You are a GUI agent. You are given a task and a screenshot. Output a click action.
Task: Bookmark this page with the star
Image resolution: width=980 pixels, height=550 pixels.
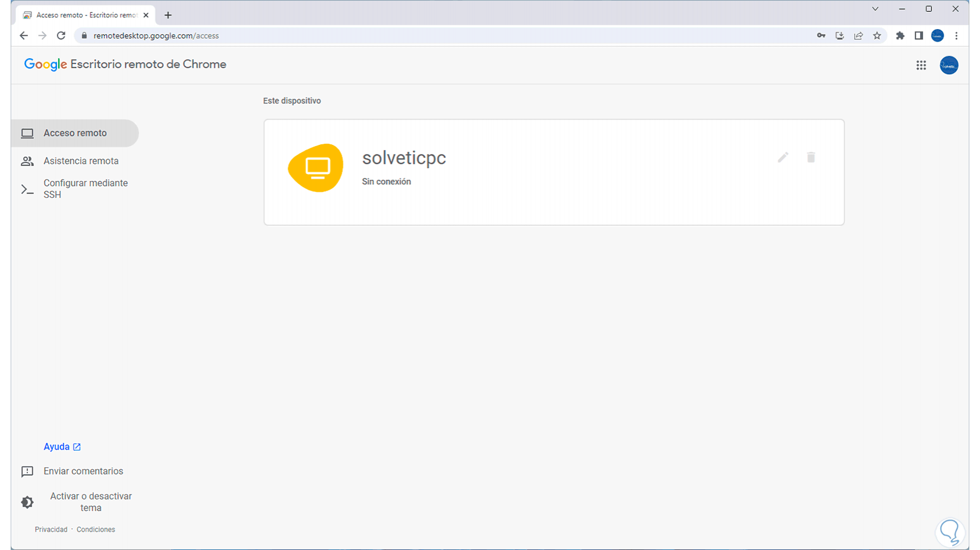[877, 36]
